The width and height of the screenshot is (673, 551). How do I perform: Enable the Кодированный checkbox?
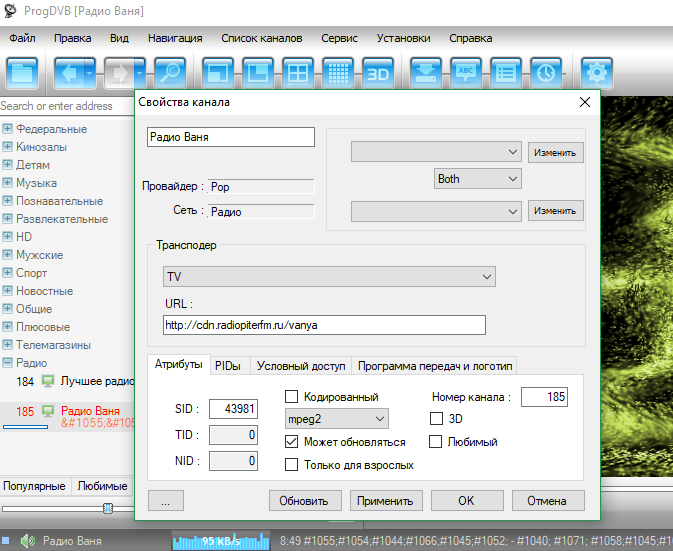pos(293,397)
